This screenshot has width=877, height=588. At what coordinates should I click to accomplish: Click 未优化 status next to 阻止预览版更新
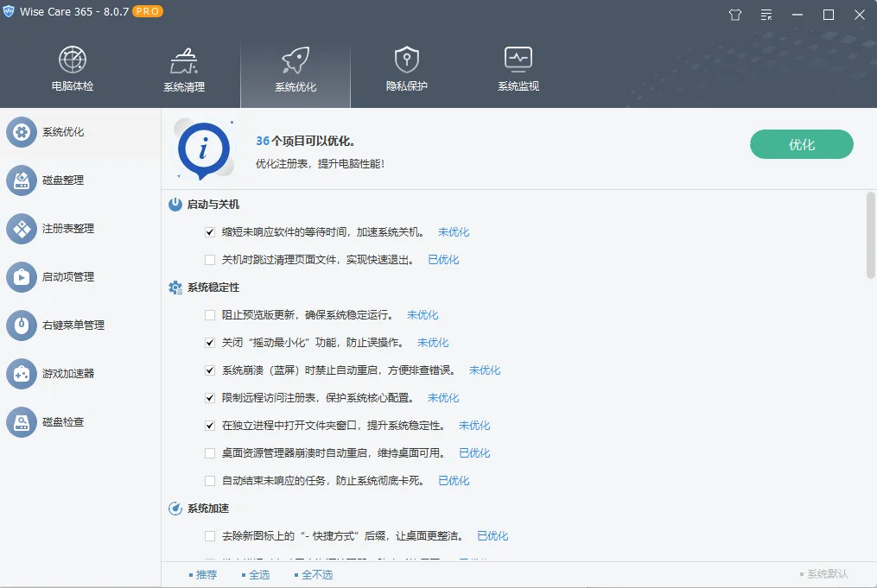[x=423, y=314]
